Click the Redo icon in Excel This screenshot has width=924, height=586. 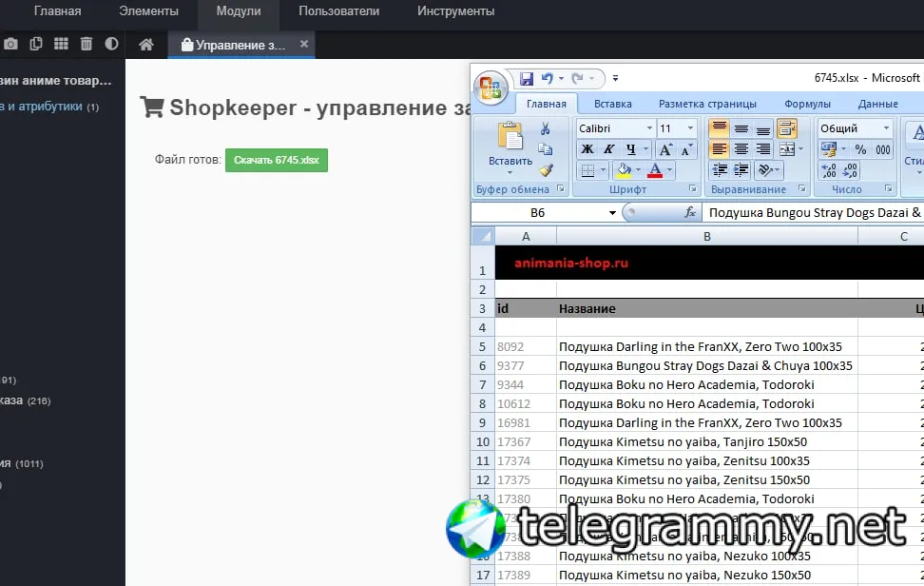(577, 78)
